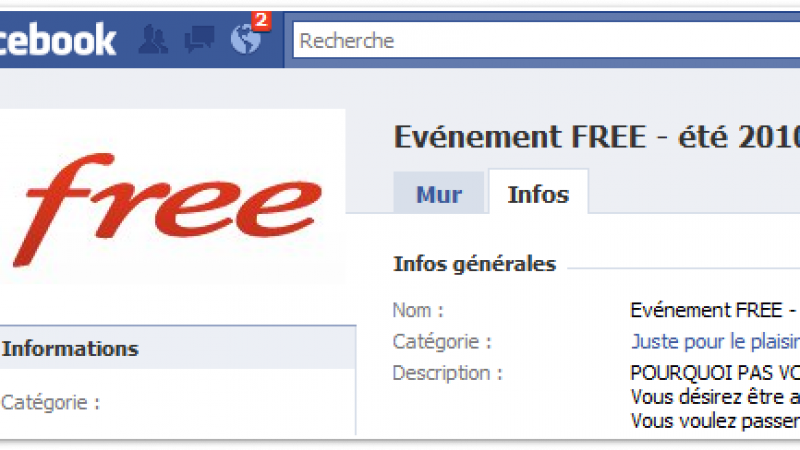800x450 pixels.
Task: Select the Infos tab
Action: click(538, 193)
